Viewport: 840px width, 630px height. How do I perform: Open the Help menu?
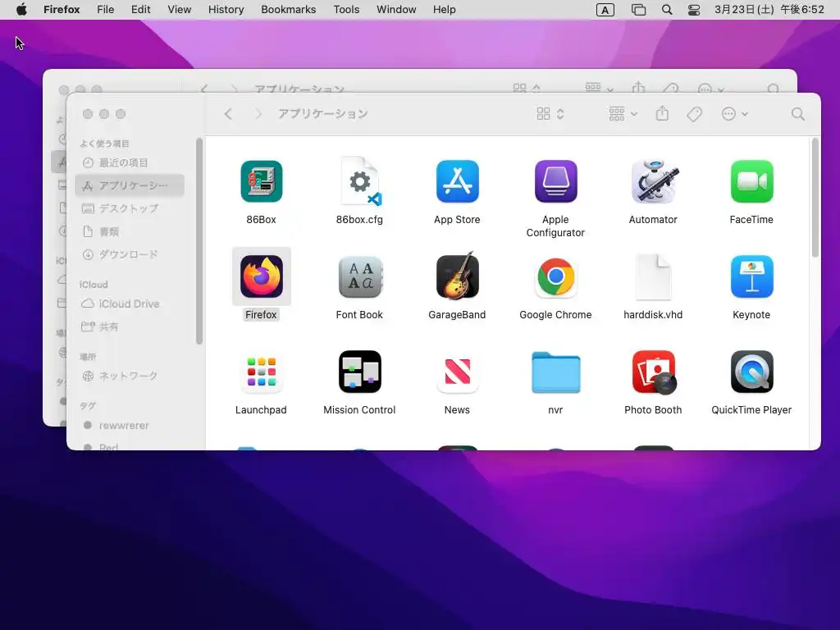444,10
